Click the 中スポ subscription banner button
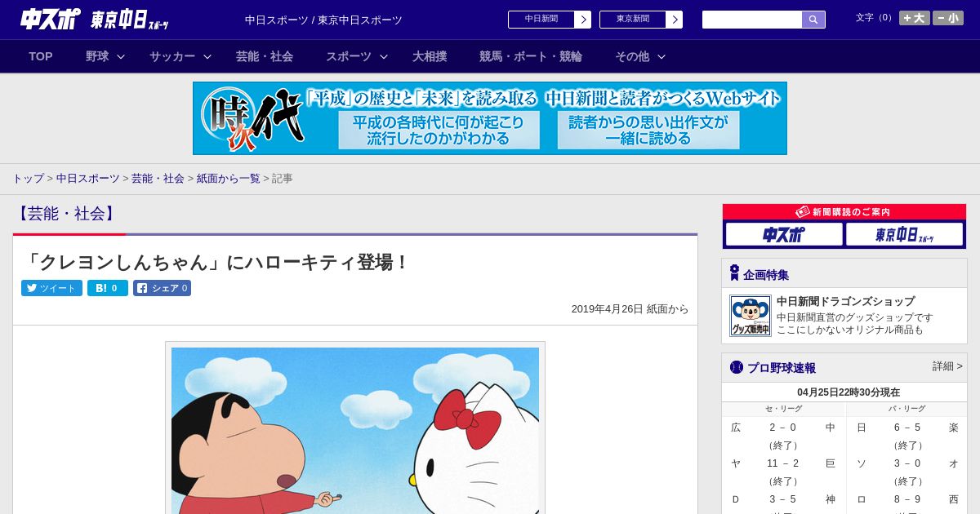 click(784, 234)
